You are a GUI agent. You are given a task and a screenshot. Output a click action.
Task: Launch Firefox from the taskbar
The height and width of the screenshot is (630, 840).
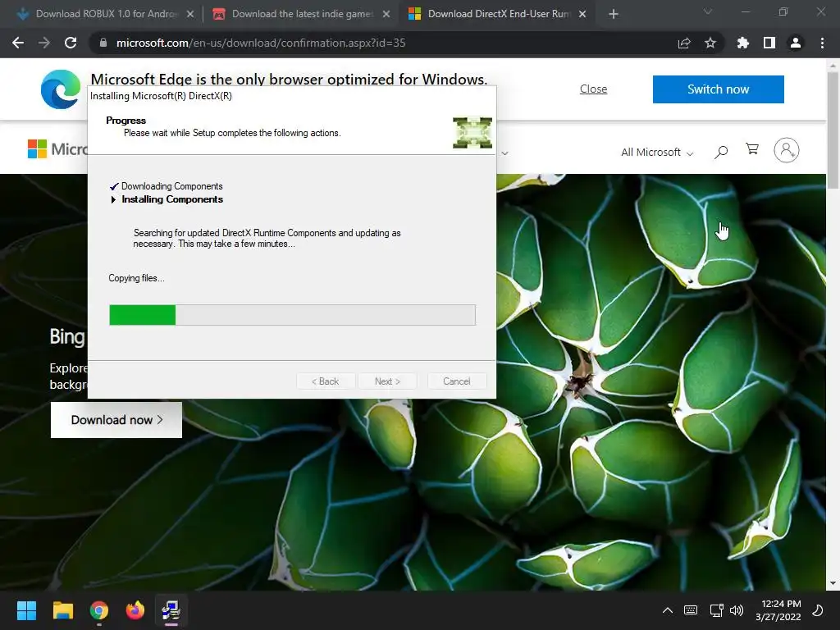tap(135, 610)
